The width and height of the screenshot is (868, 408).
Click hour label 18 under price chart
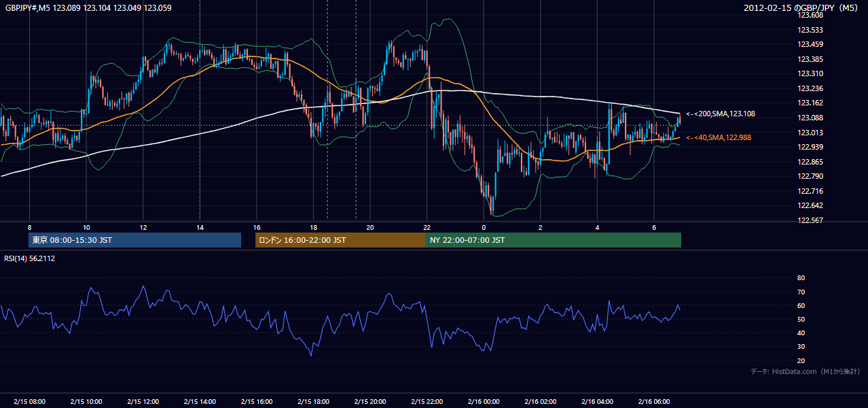(x=313, y=227)
